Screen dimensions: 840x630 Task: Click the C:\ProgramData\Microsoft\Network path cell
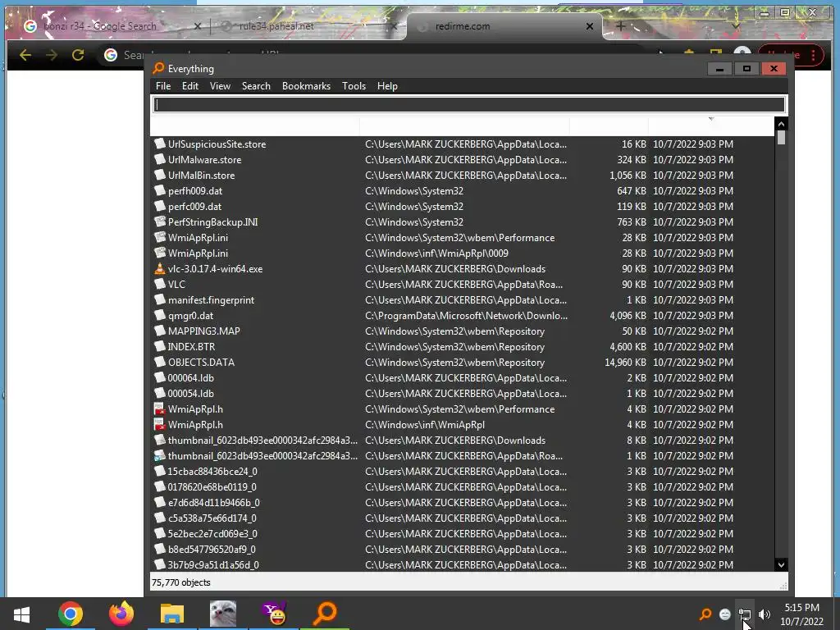click(466, 316)
